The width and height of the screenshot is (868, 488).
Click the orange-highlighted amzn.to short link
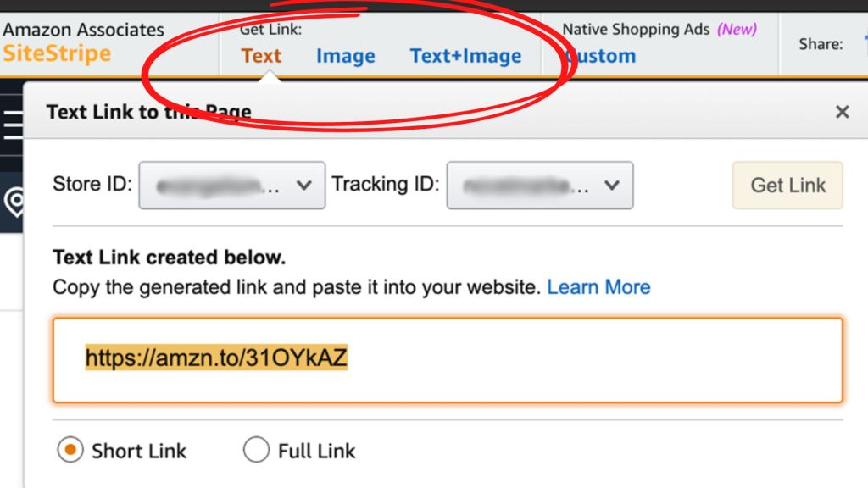coord(214,358)
